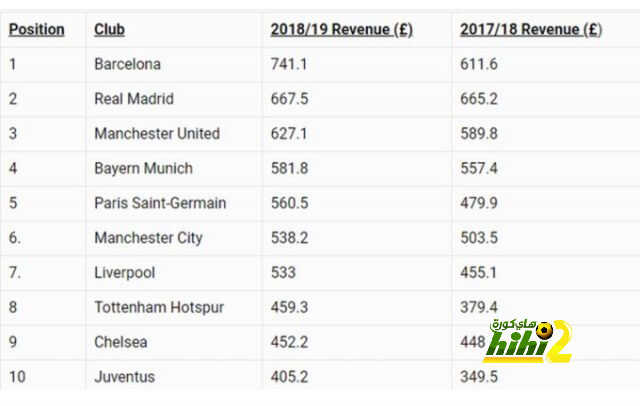
Task: Select the Real Madrid cell
Action: (134, 99)
